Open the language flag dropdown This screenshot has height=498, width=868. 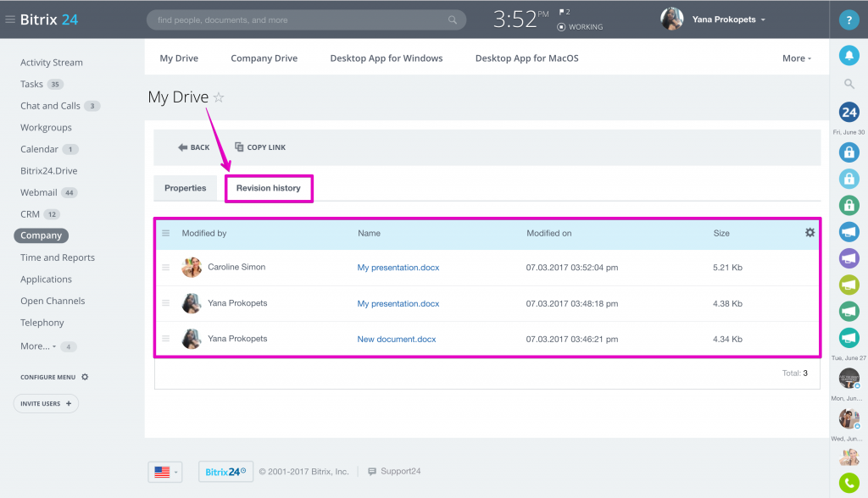click(x=165, y=472)
